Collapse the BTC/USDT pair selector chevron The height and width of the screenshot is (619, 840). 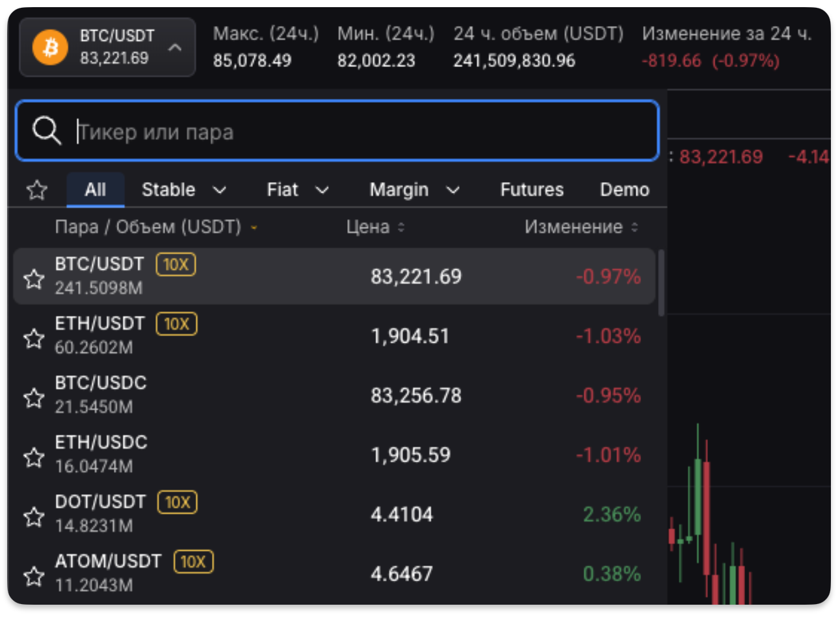175,47
